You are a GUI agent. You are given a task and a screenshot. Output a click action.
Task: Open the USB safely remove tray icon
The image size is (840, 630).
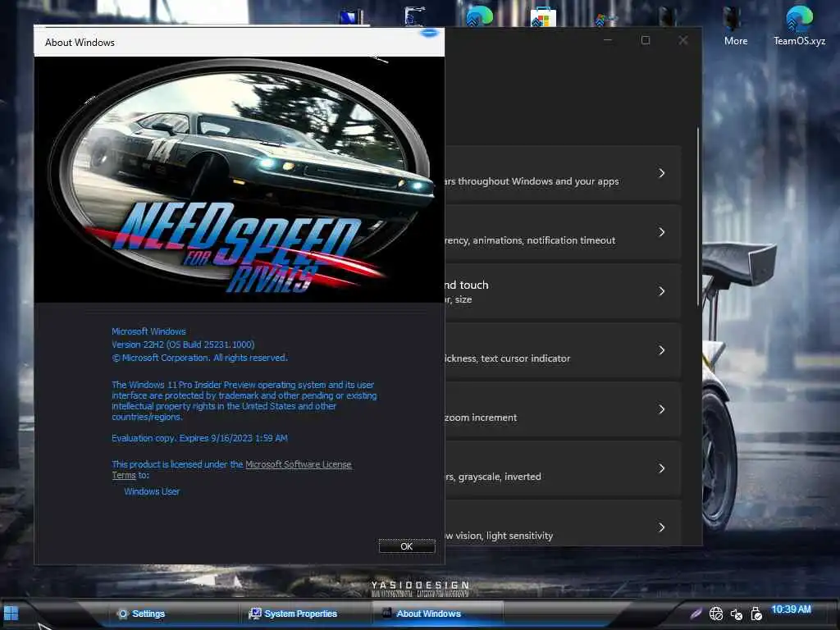756,614
